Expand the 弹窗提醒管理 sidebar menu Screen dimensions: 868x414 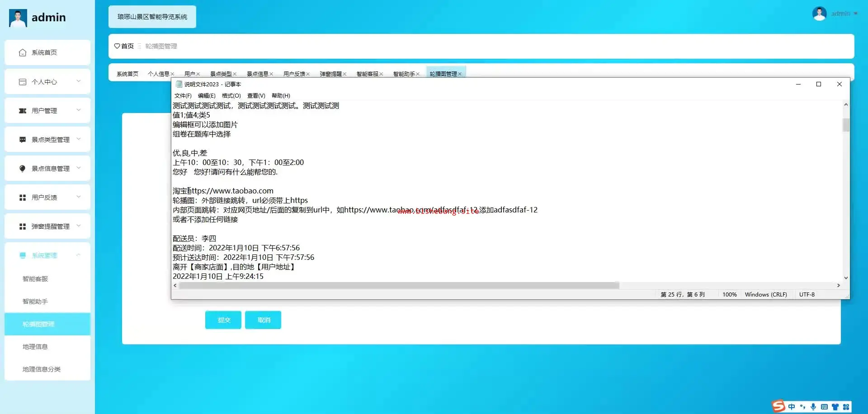(79, 226)
